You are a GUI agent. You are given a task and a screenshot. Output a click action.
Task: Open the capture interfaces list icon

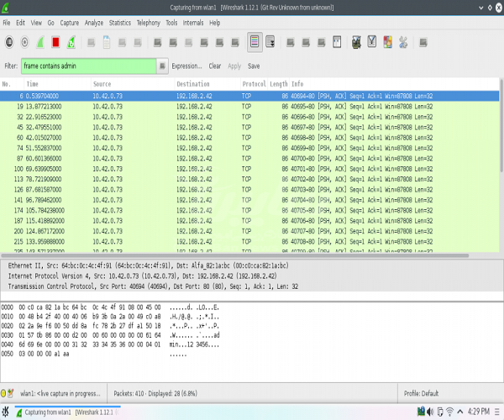pyautogui.click(x=9, y=42)
